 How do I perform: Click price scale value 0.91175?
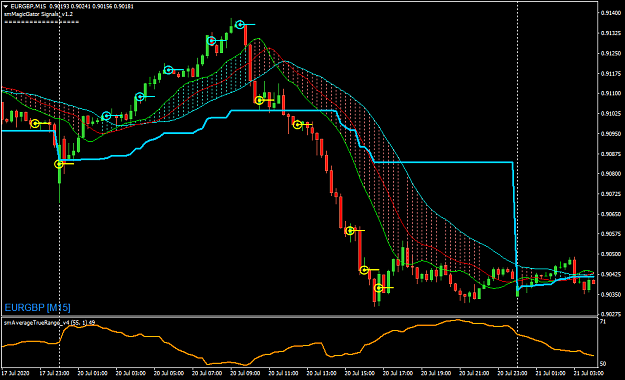(x=611, y=73)
